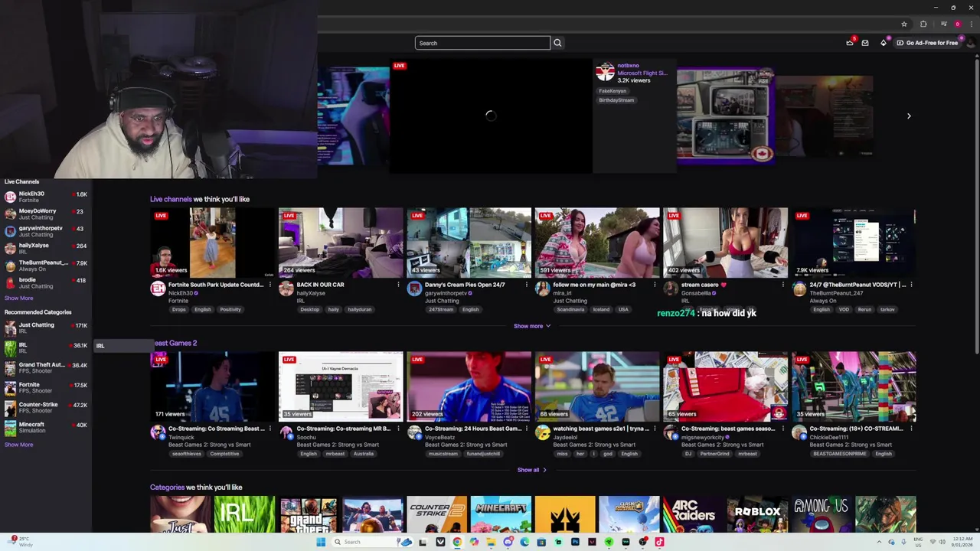Expand Show more under Live channels
This screenshot has height=551, width=980.
531,326
